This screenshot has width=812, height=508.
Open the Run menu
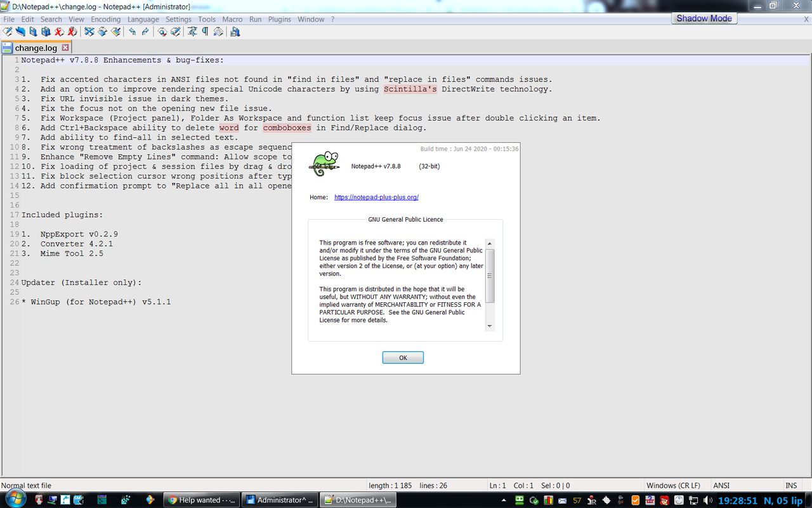[255, 19]
